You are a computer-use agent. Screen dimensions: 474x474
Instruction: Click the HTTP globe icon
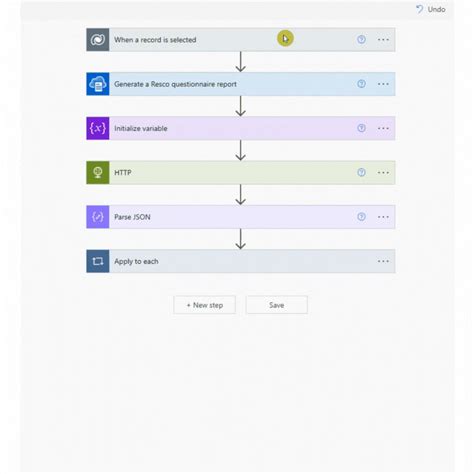pos(98,173)
